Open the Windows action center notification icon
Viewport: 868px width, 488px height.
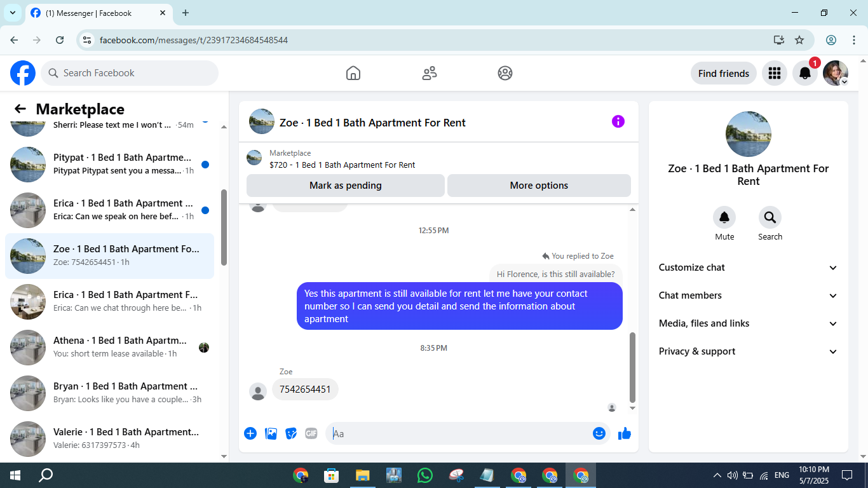847,475
